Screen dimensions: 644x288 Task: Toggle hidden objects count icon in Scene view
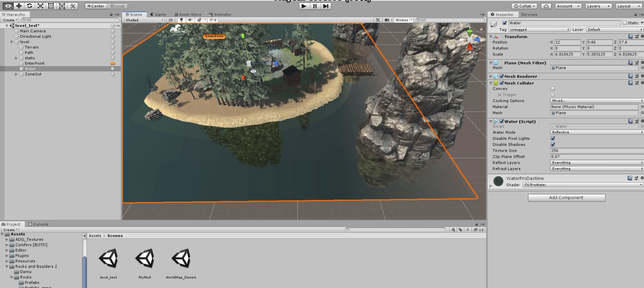point(213,20)
